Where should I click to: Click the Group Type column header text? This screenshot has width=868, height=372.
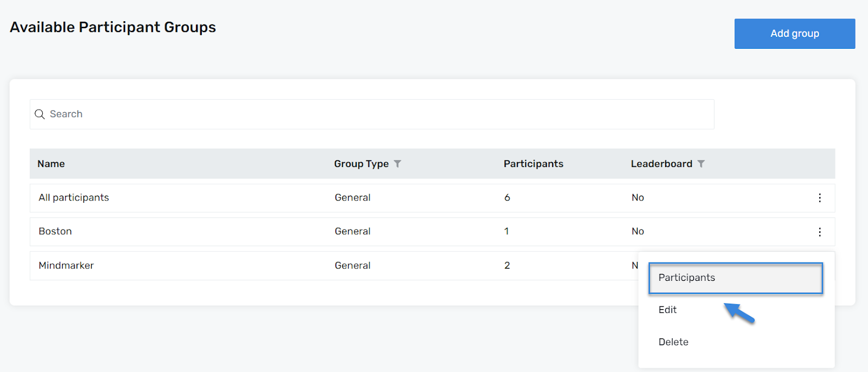(361, 164)
